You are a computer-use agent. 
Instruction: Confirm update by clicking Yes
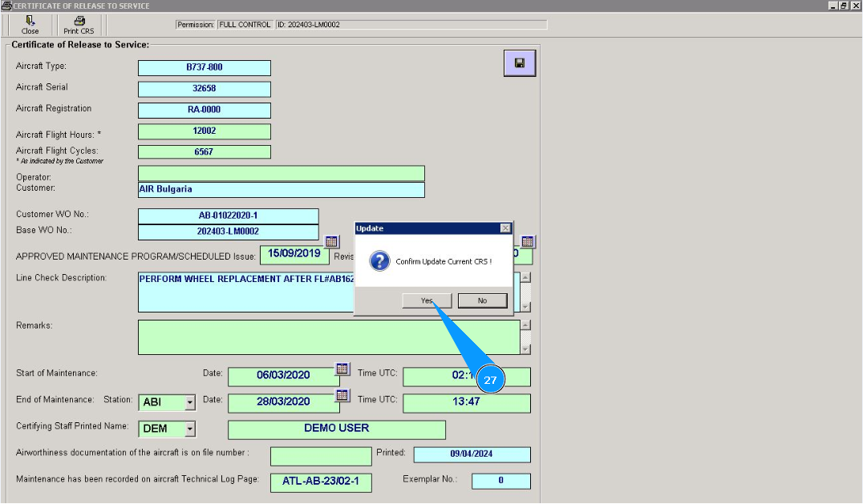click(427, 300)
